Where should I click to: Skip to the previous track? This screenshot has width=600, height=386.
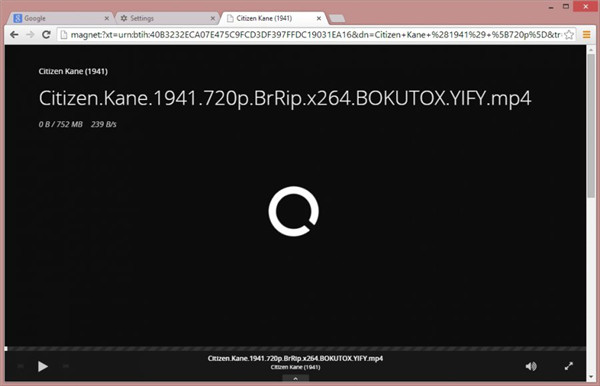(x=21, y=366)
